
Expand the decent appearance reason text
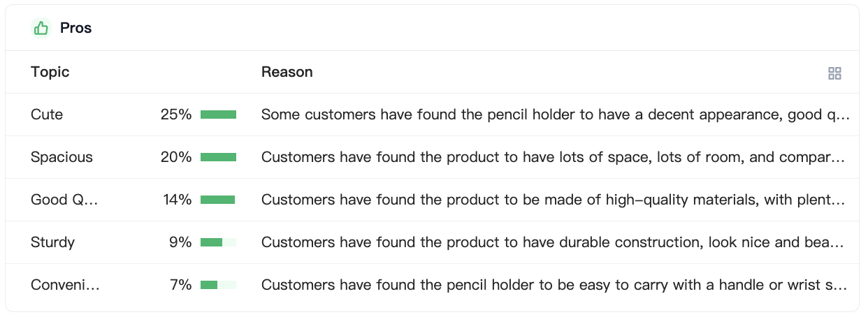pos(555,115)
